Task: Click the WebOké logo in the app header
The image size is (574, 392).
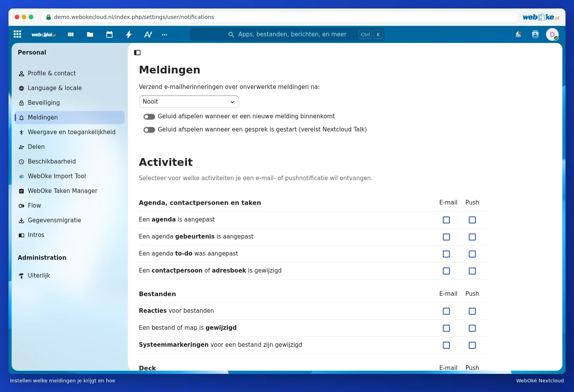Action: [x=43, y=34]
